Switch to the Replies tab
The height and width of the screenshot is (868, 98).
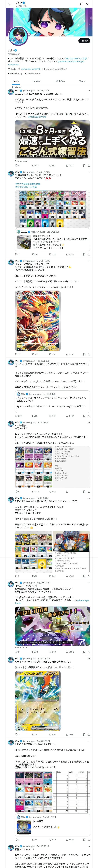(36, 81)
